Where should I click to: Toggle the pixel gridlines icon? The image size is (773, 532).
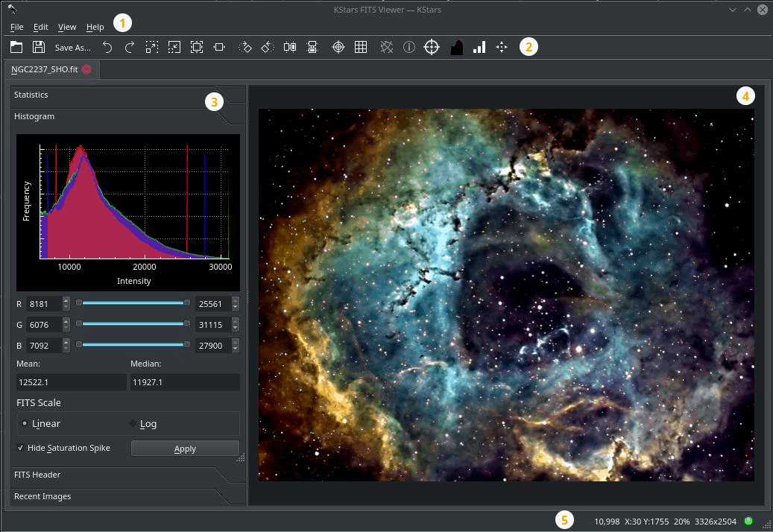coord(361,47)
